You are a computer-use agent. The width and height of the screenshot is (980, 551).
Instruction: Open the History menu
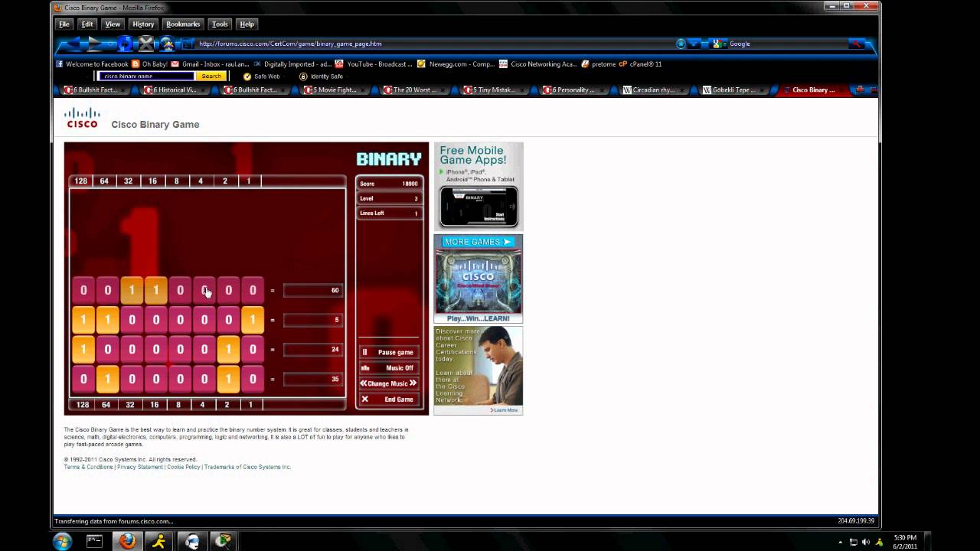point(143,24)
